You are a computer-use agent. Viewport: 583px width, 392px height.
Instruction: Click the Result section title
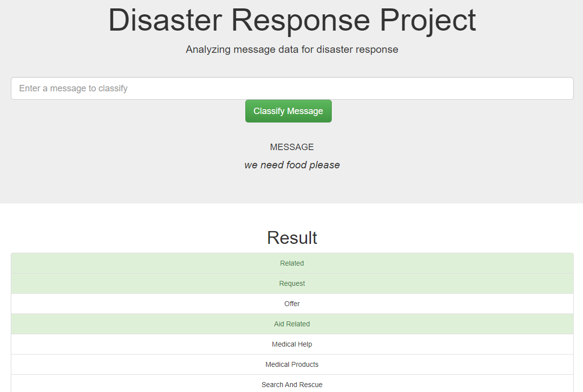292,237
